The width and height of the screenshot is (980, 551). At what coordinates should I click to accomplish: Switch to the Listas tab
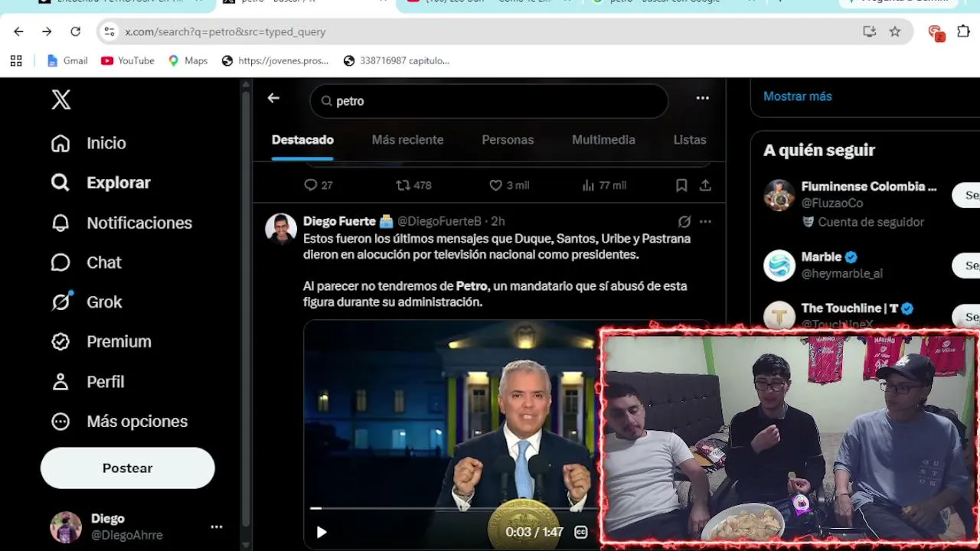coord(690,140)
